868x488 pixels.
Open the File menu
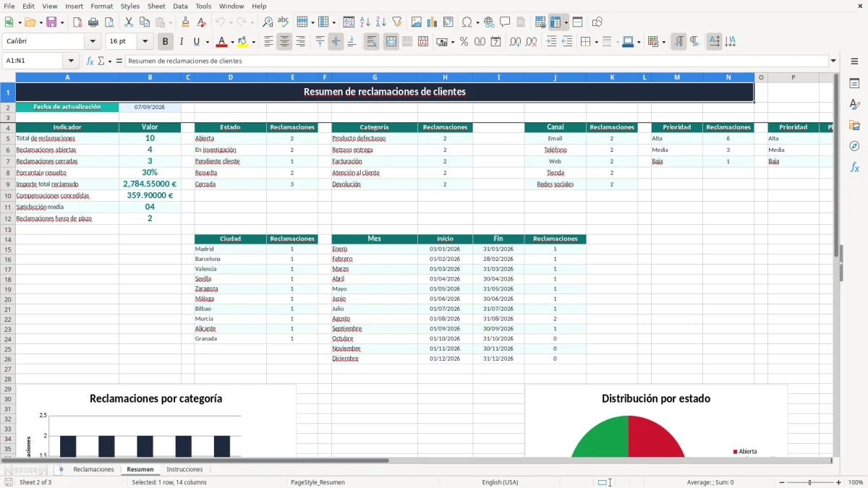(x=9, y=6)
